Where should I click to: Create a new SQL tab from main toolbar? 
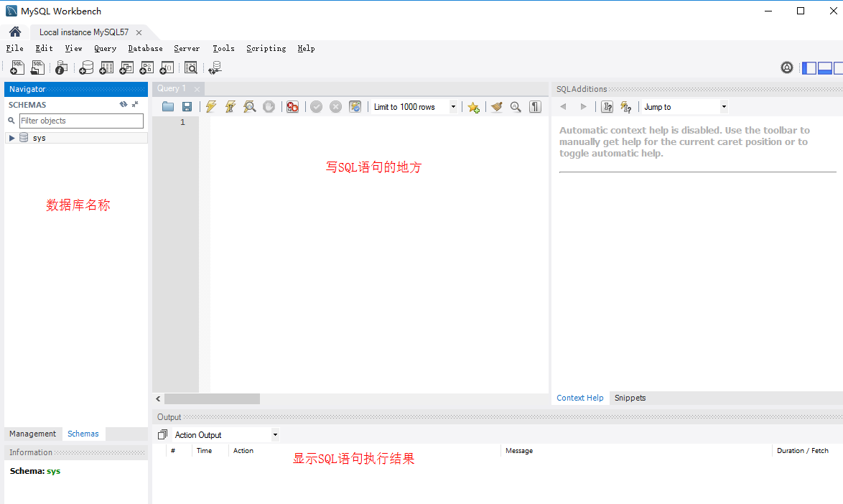(17, 67)
